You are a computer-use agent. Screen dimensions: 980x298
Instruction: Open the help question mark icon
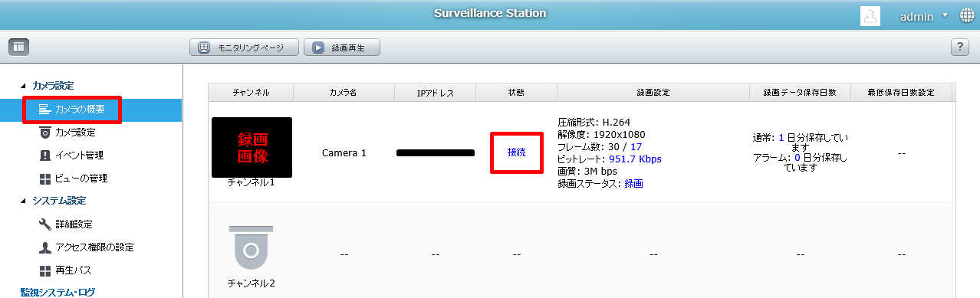[960, 47]
